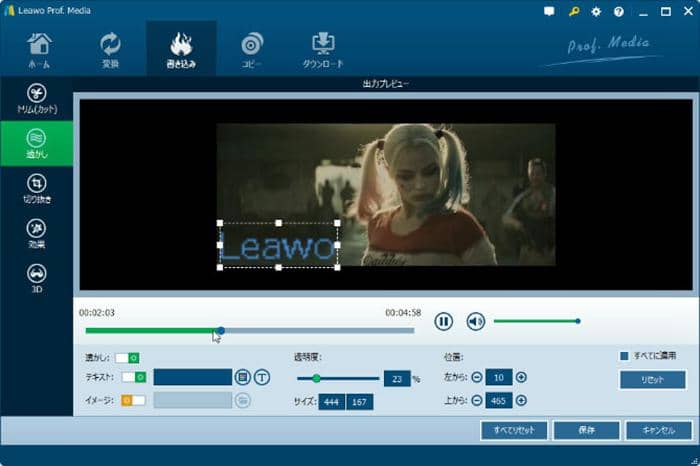Select the Crop (切り抜き) tool

(36, 187)
